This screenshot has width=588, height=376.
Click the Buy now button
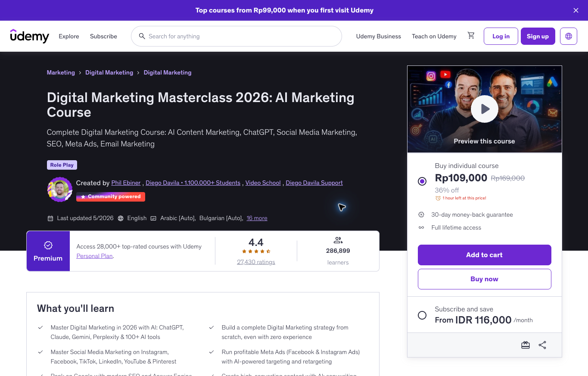pos(485,279)
